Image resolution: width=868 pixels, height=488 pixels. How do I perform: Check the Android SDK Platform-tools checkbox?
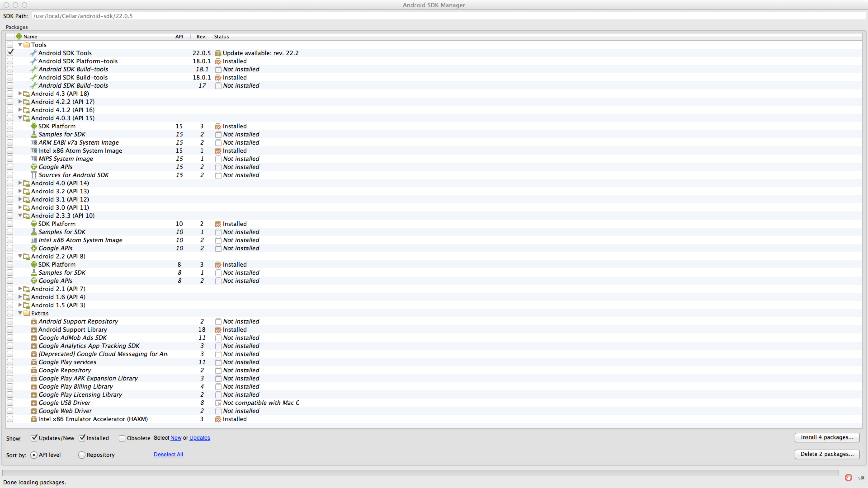10,61
